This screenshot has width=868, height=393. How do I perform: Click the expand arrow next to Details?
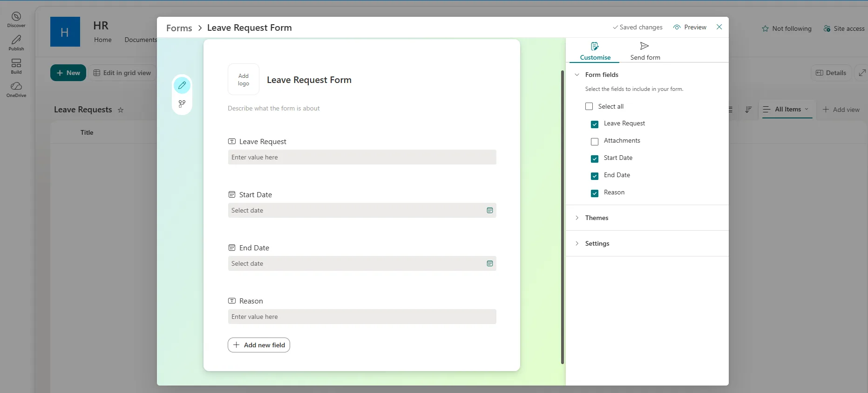click(x=862, y=73)
